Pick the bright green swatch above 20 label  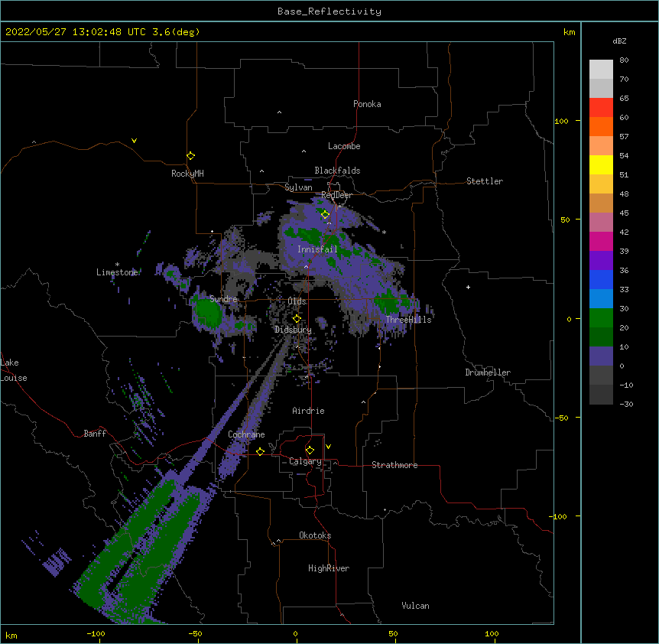[x=601, y=318]
